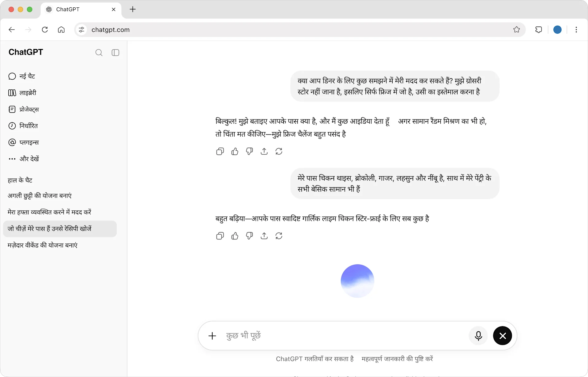Share the first assistant reply about फ्रिज चैलेंज
588x377 pixels.
[264, 151]
